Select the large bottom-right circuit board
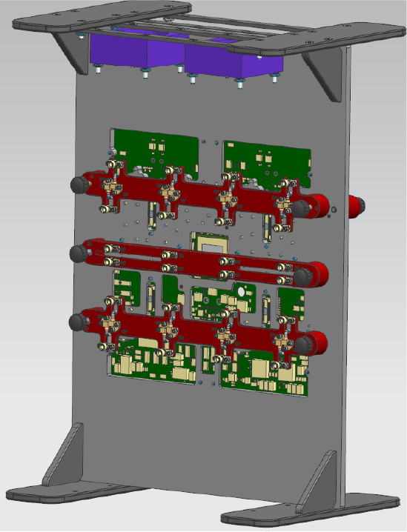Image resolution: width=407 pixels, height=532 pixels. [x=265, y=372]
